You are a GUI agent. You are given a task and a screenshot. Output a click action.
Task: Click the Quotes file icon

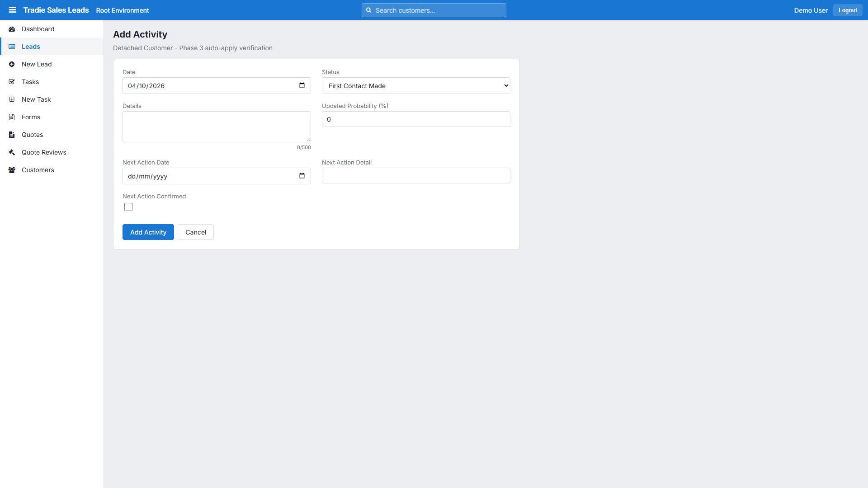[x=12, y=135]
